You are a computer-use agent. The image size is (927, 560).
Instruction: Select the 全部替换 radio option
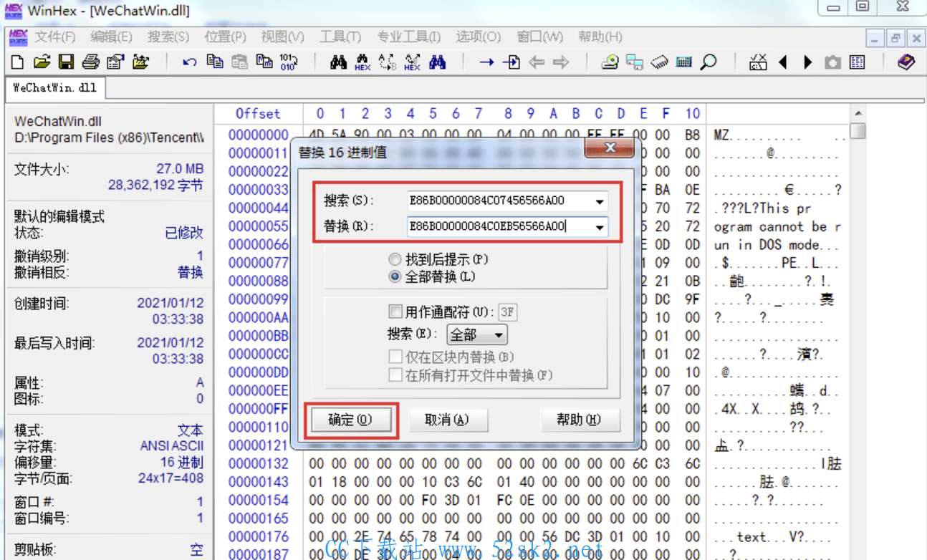(x=432, y=276)
